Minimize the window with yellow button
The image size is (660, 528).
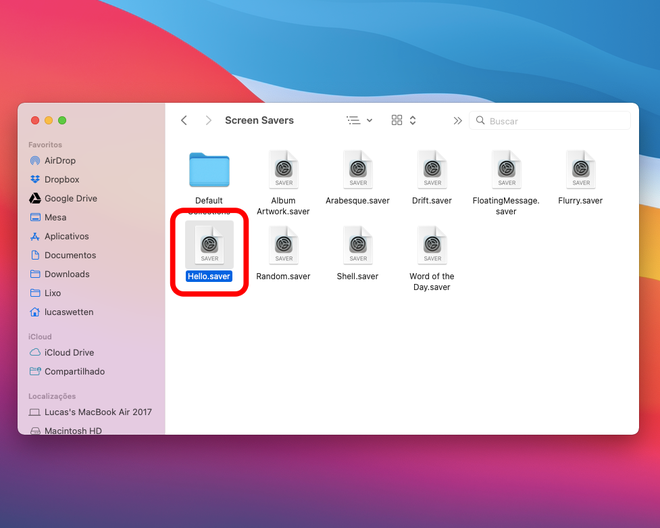[x=48, y=120]
